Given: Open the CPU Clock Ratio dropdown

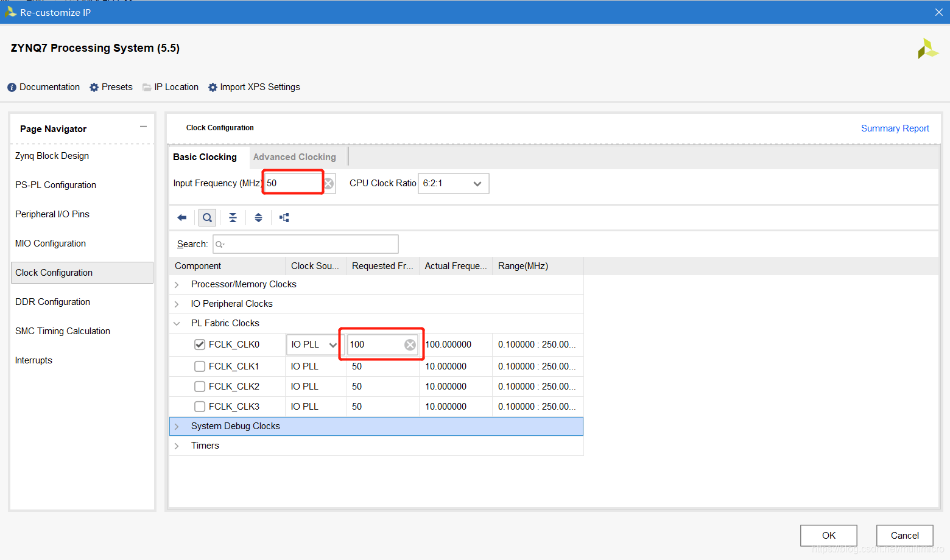Looking at the screenshot, I should tap(453, 183).
